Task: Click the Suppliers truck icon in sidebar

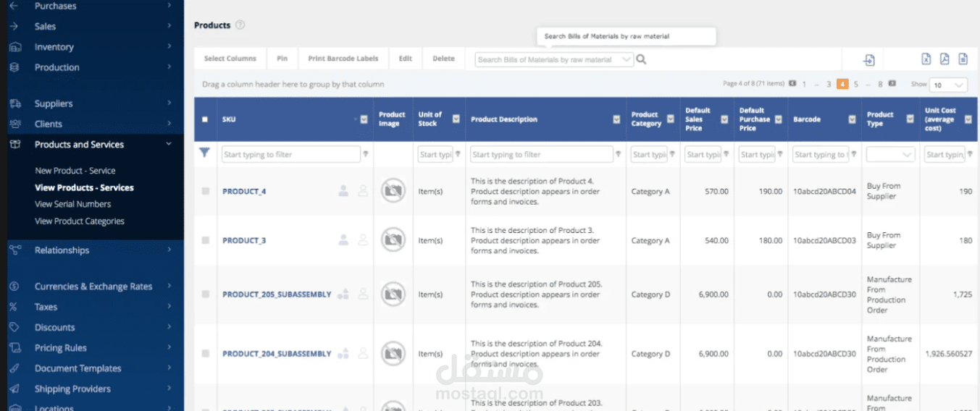Action: [x=14, y=103]
